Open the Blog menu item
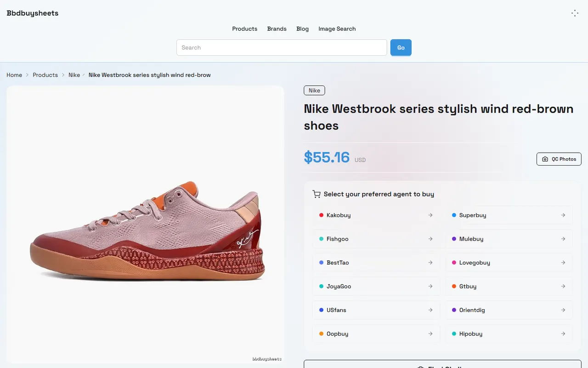 pos(303,29)
